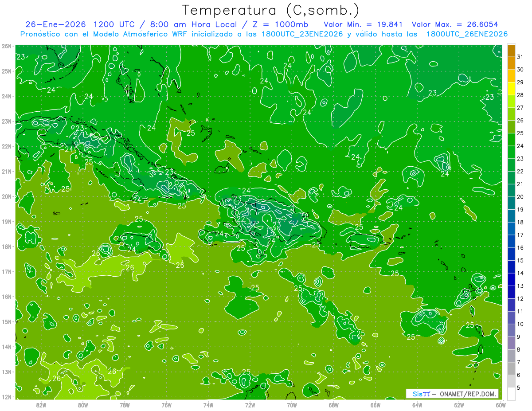
Task: Pick the swatch between 23 and 24
Action: tap(511, 152)
